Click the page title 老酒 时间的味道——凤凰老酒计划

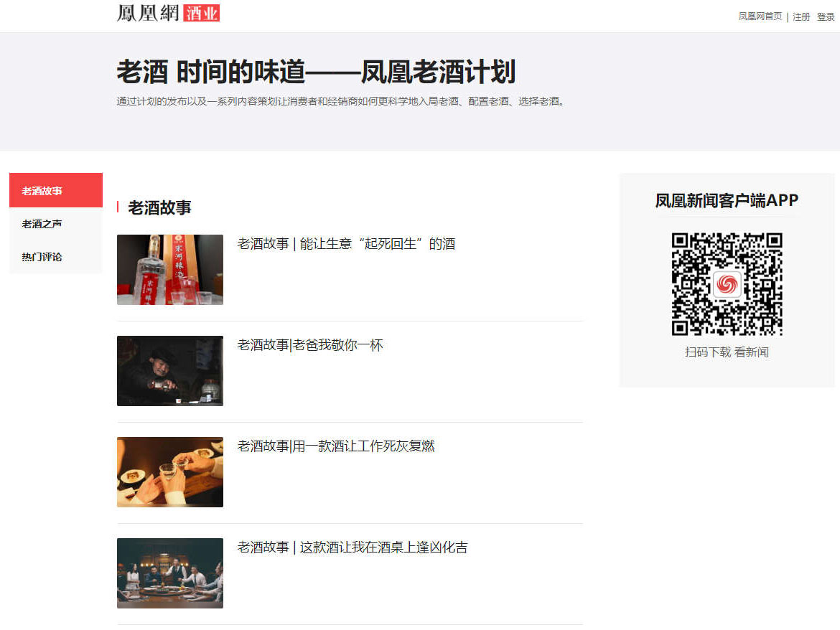click(316, 72)
